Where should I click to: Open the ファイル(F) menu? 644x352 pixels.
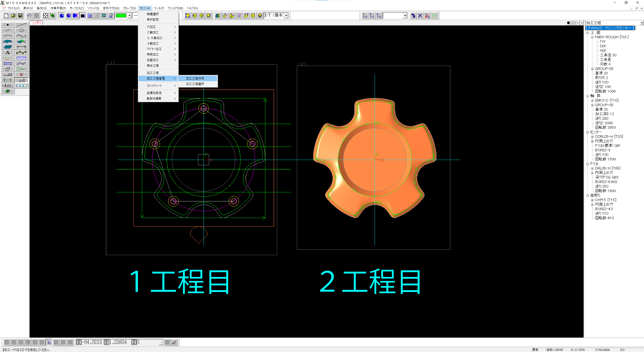click(14, 8)
